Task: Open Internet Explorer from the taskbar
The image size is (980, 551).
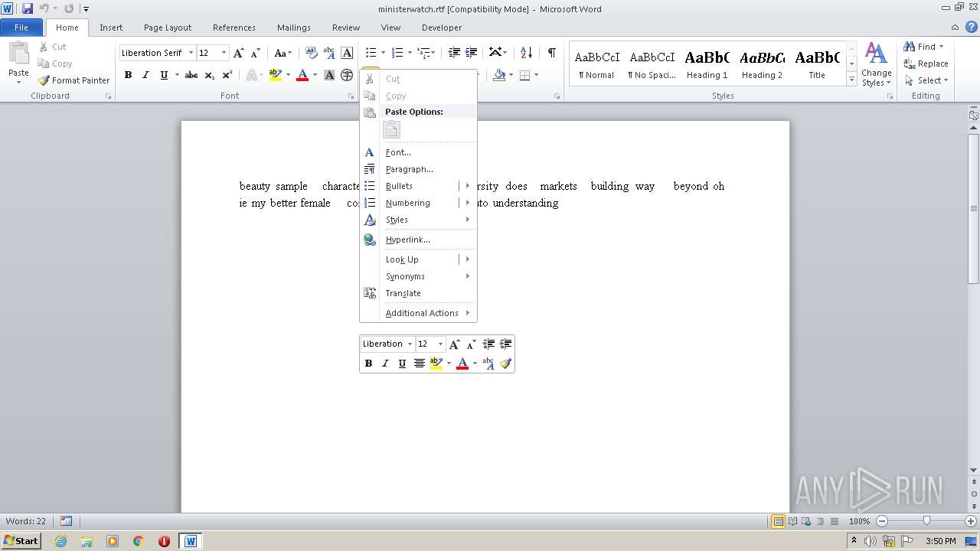Action: [60, 541]
